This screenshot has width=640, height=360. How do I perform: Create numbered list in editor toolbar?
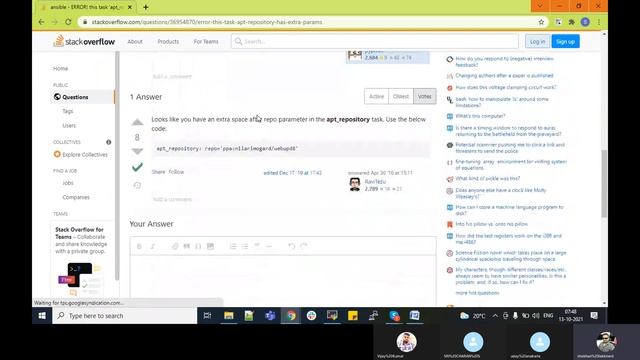coord(233,246)
